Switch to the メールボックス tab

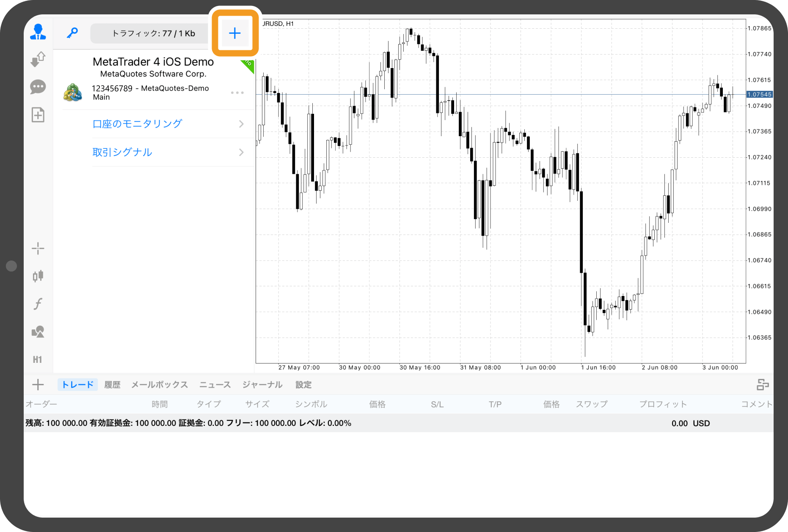click(160, 384)
